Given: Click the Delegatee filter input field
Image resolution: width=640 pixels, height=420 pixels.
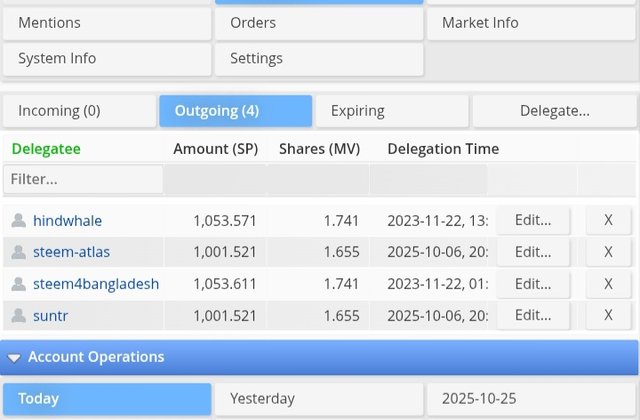Looking at the screenshot, I should pos(83,180).
